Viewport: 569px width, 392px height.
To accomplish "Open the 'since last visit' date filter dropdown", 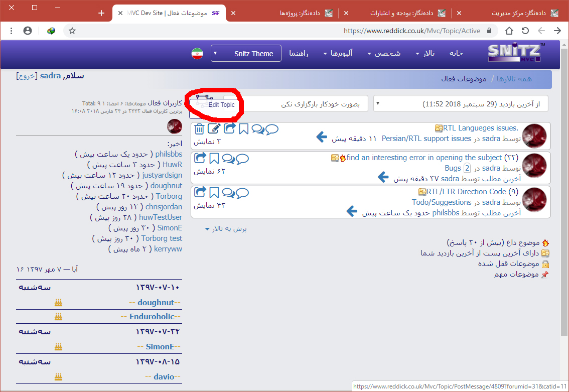I will (461, 104).
